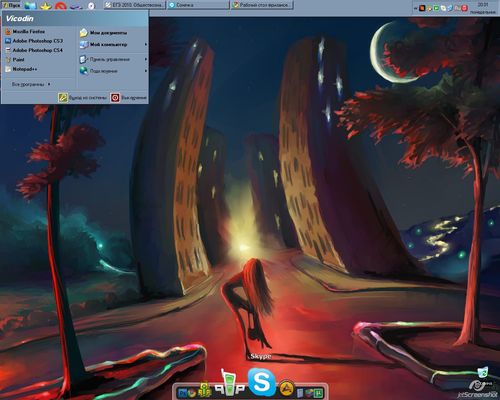Screen dimensions: 500x400
Task: Click the Vicodin user name header
Action: pos(20,19)
